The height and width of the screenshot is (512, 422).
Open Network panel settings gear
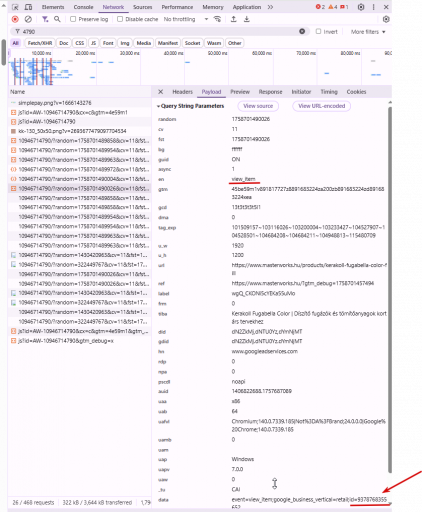[x=386, y=19]
